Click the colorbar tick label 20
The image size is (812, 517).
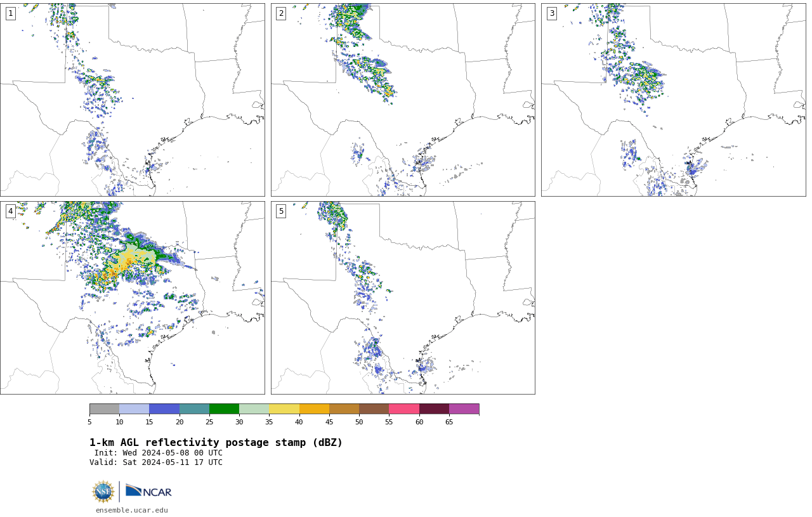[180, 422]
